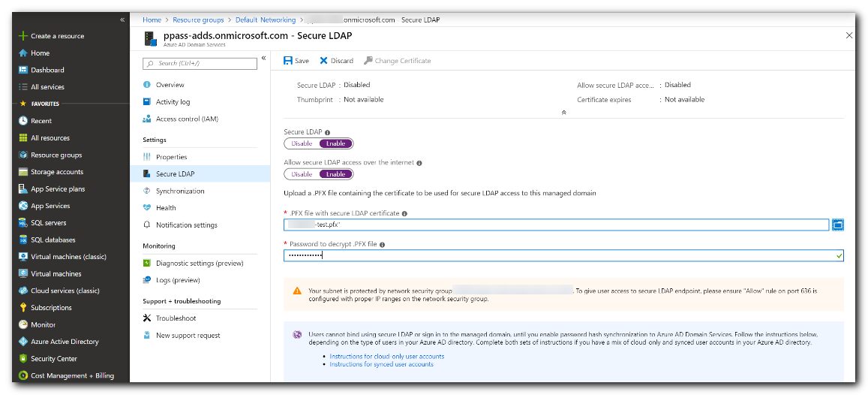Click the All resources grid icon
The width and height of the screenshot is (868, 395).
pyautogui.click(x=23, y=138)
